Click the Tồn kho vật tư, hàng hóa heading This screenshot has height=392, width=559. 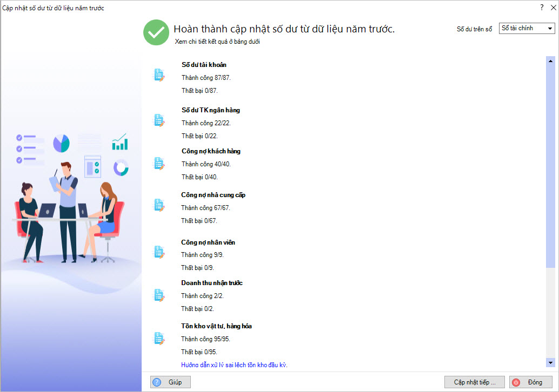coord(216,326)
